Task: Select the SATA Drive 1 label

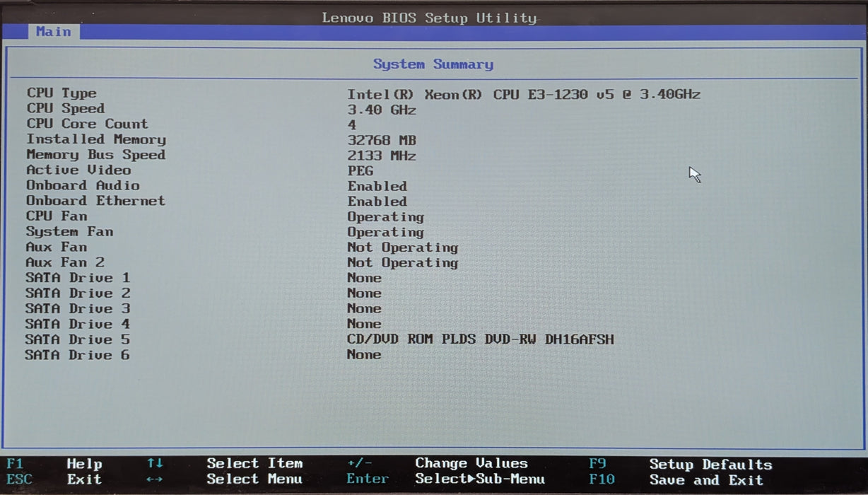Action: (78, 278)
